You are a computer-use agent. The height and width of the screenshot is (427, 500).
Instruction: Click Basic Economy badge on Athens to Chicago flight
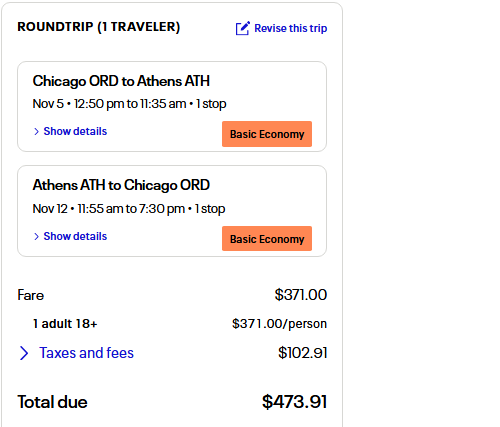[x=267, y=239]
